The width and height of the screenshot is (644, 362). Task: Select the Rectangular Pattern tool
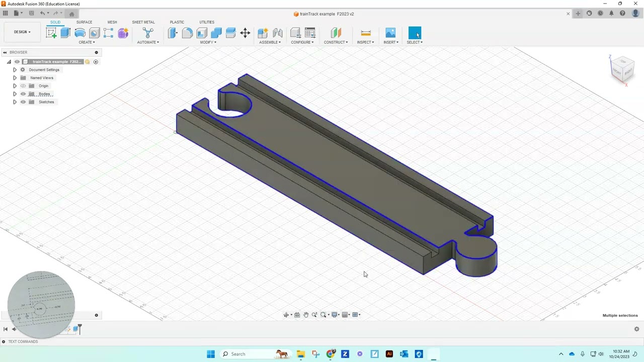click(x=109, y=33)
